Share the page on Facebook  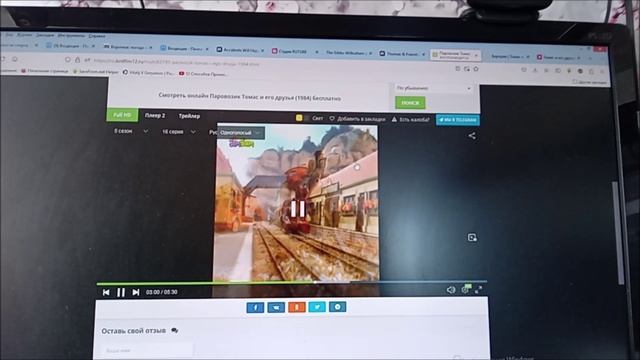pyautogui.click(x=255, y=308)
